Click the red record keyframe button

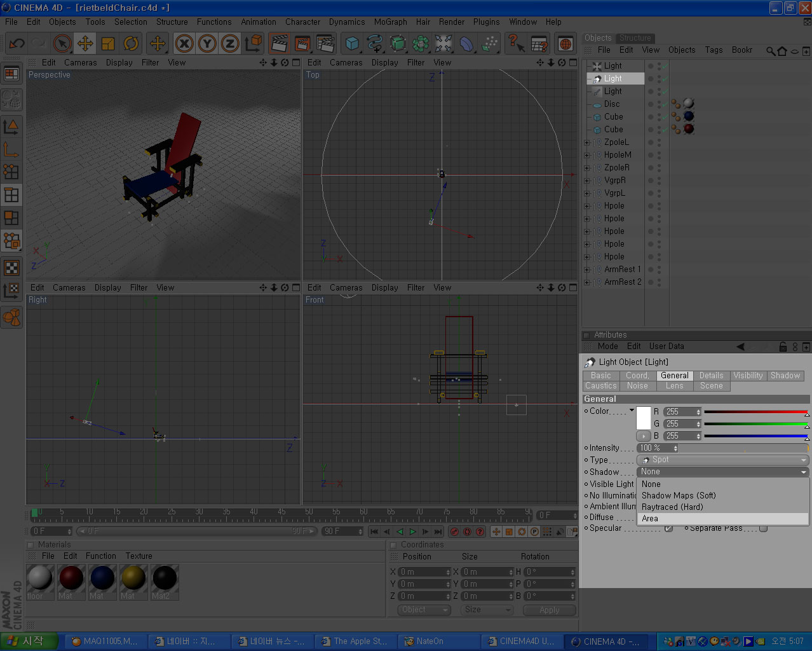tap(454, 531)
